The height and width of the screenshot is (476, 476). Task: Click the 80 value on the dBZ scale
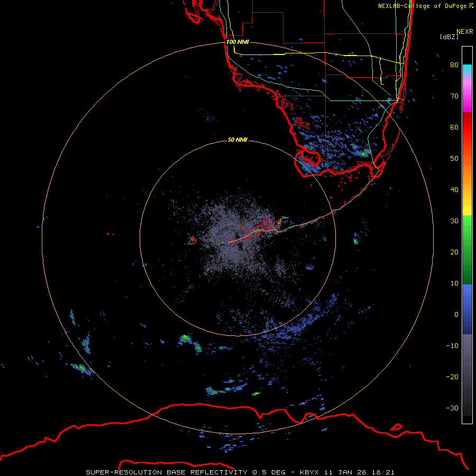coord(454,65)
